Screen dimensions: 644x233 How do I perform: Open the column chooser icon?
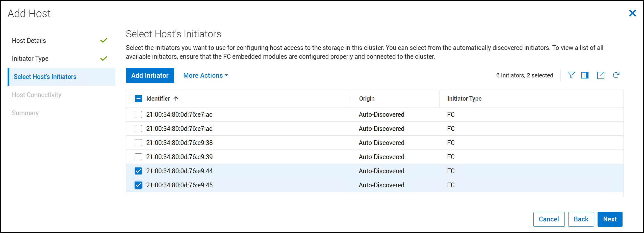coord(585,75)
